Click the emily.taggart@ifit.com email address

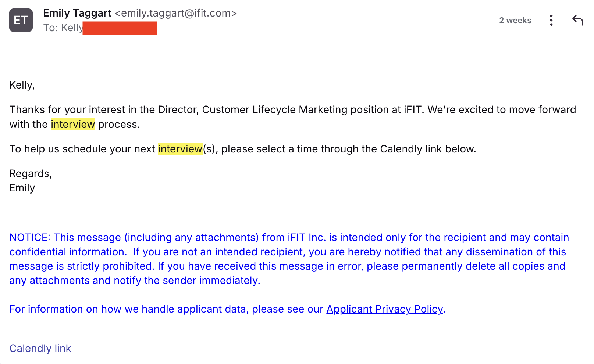pyautogui.click(x=176, y=13)
